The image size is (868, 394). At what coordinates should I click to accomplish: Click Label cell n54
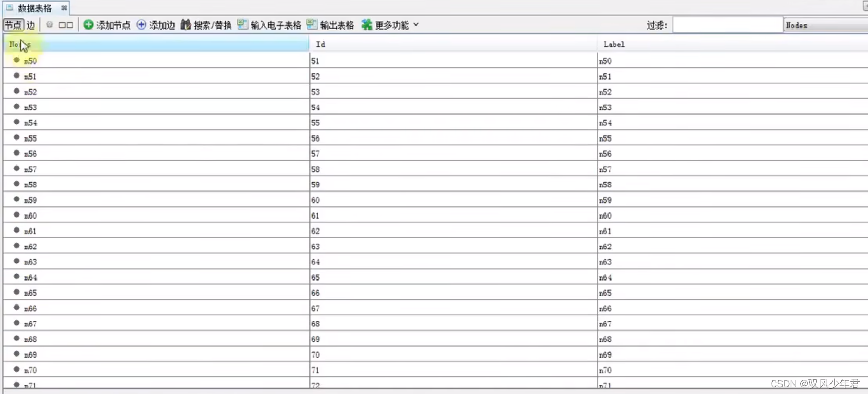[733, 123]
